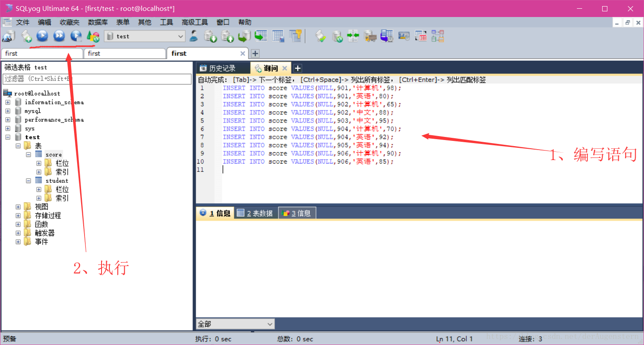Switch to the 2 表数据 result tab

[x=256, y=213]
